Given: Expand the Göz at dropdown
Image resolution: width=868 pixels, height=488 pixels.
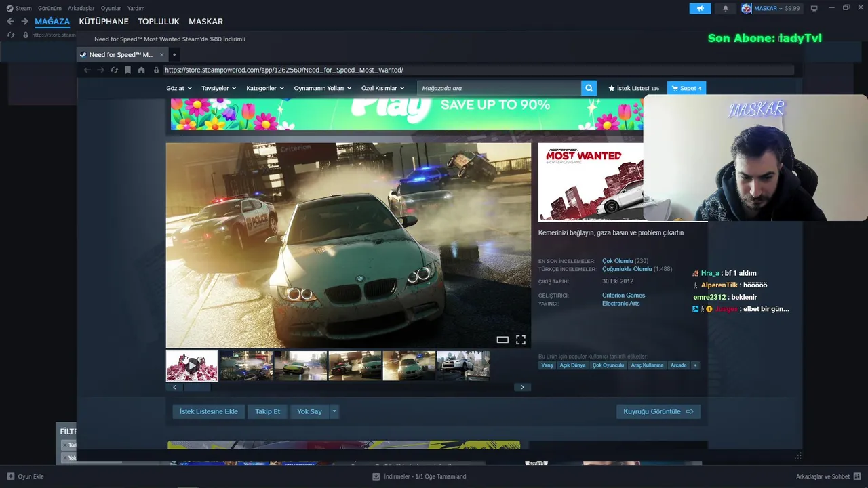Looking at the screenshot, I should [179, 88].
